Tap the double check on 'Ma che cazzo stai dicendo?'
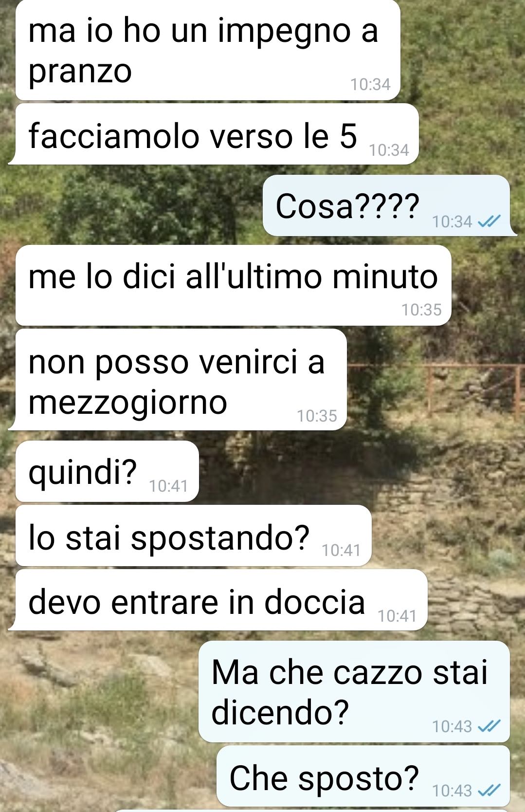This screenshot has width=525, height=812. (489, 726)
